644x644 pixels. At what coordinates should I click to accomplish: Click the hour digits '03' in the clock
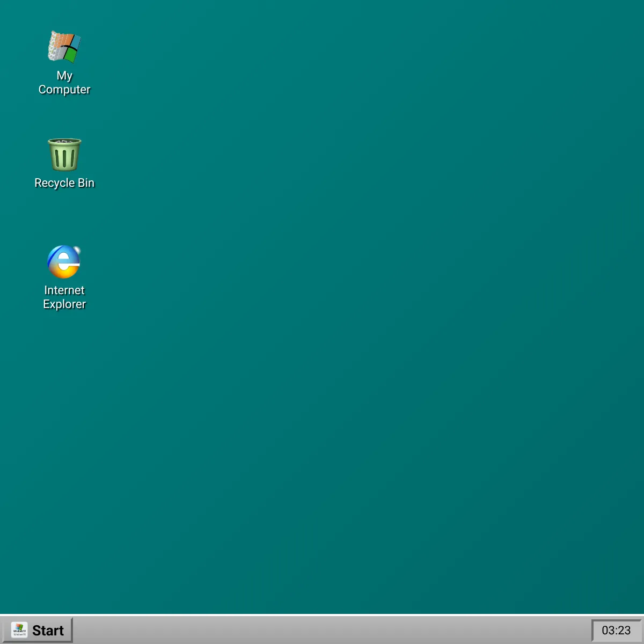pos(608,631)
